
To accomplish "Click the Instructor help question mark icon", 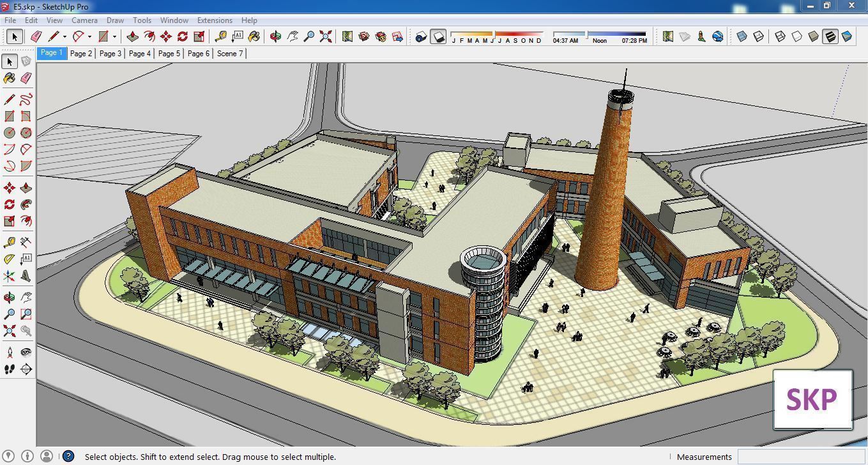I will click(x=68, y=456).
